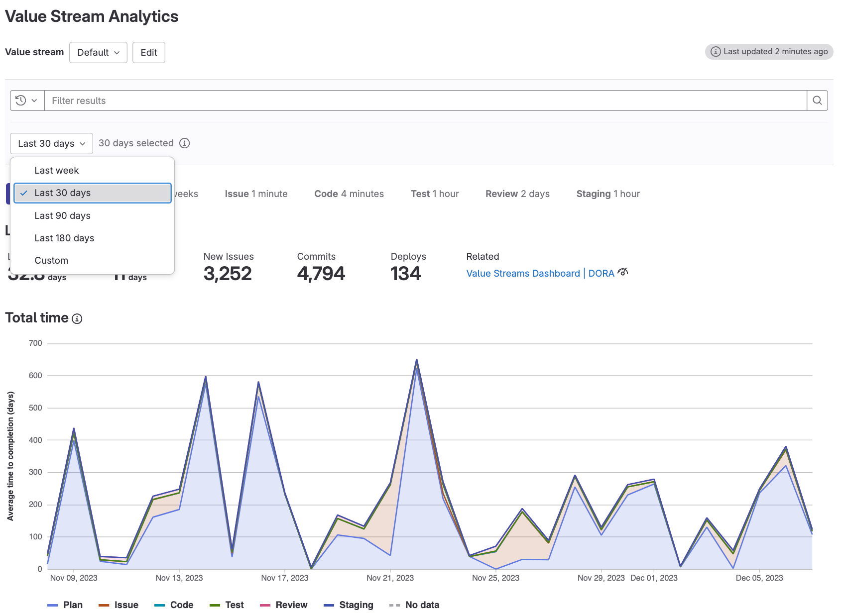Screen dimensions: 843x616
Task: Click the info icon beside "30 days selected"
Action: 184,143
